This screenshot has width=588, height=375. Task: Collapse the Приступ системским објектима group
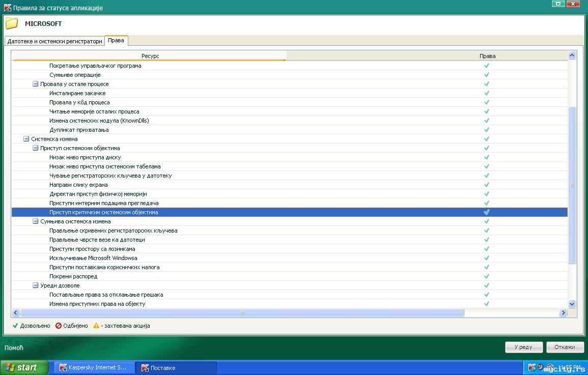pos(35,148)
